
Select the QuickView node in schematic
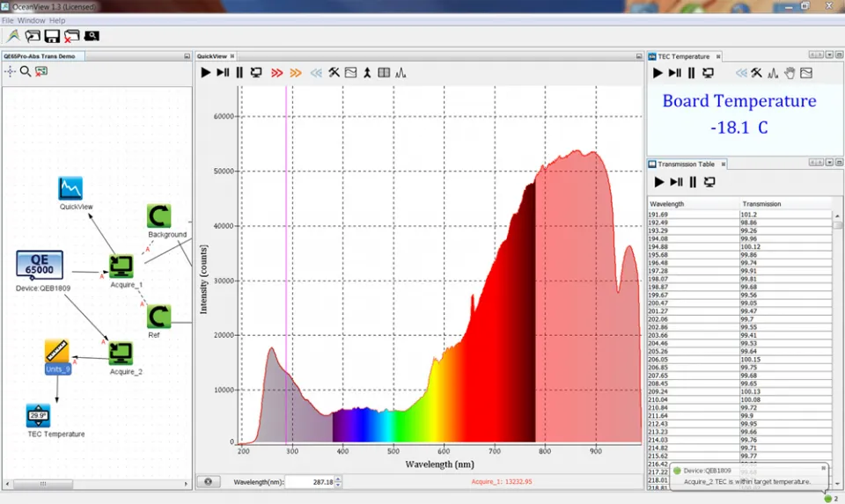click(x=70, y=188)
